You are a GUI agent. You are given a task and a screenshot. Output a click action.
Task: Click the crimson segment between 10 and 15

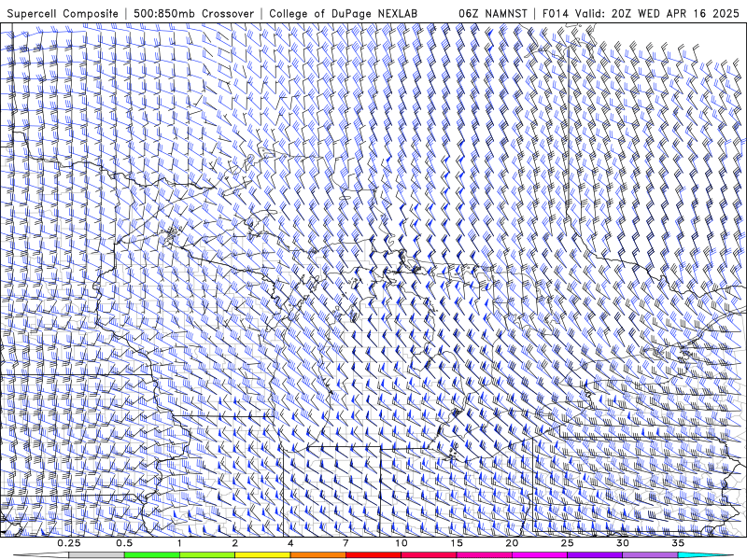pyautogui.click(x=429, y=555)
